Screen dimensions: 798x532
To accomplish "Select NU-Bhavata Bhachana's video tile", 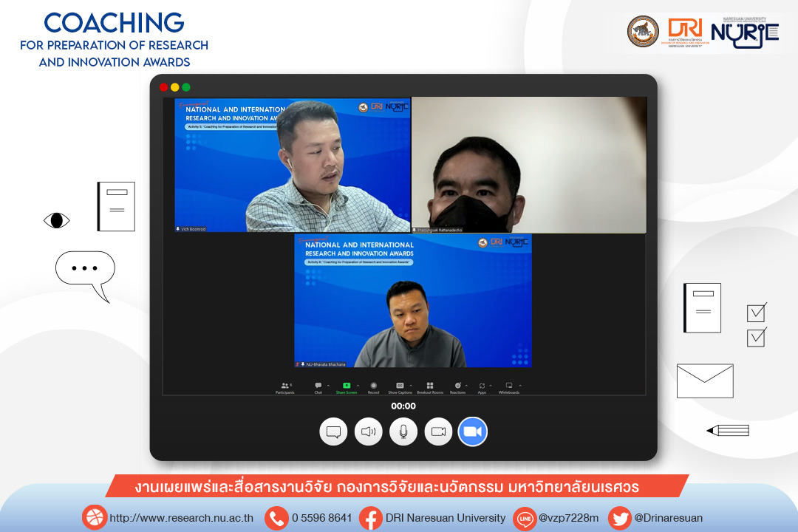I will coord(413,301).
